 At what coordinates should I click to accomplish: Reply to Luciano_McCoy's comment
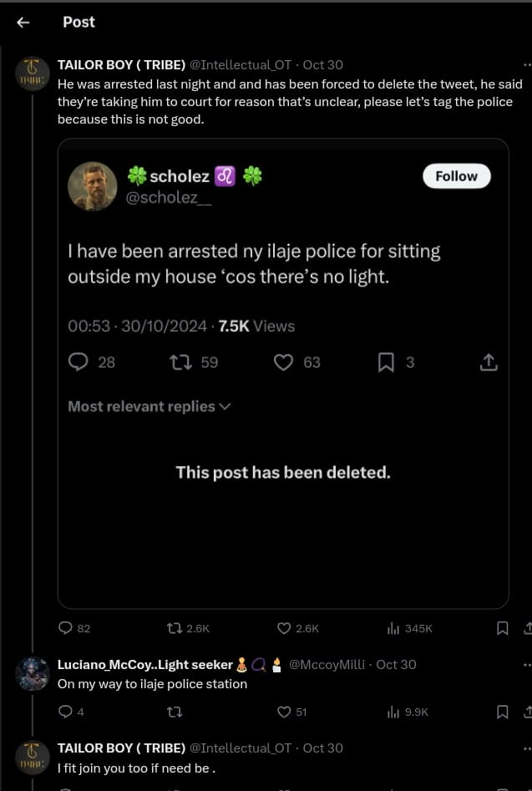66,712
